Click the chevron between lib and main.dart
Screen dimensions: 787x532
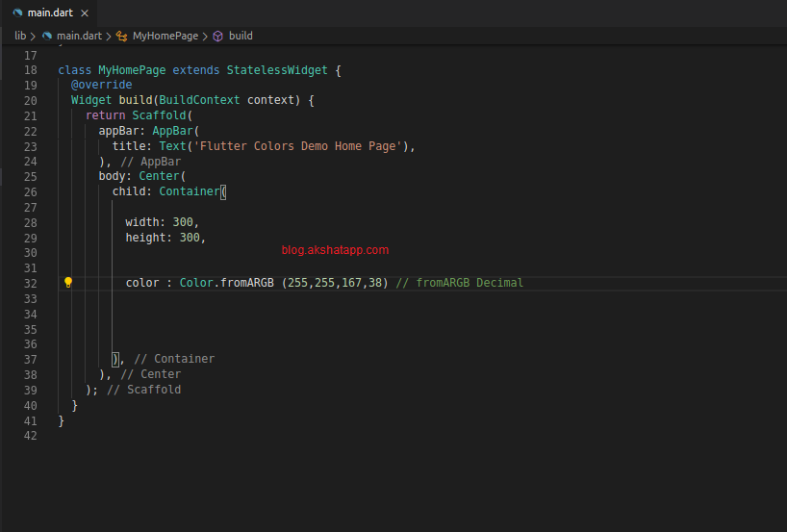34,36
